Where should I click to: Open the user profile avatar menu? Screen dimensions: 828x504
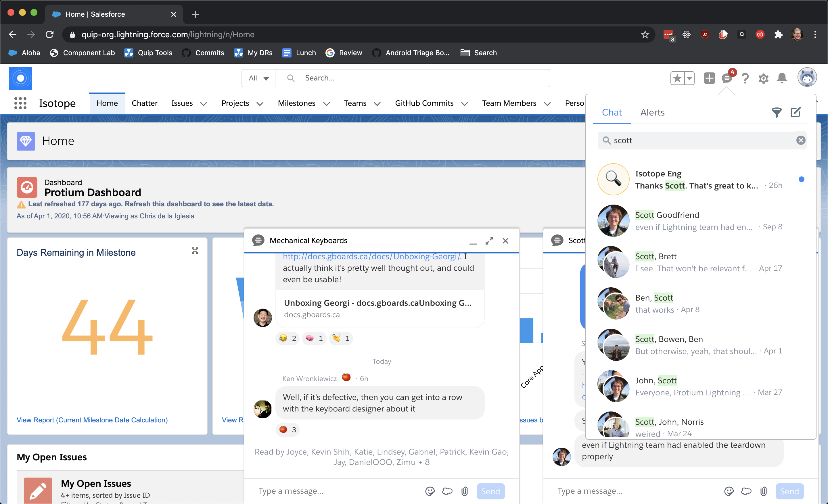807,78
